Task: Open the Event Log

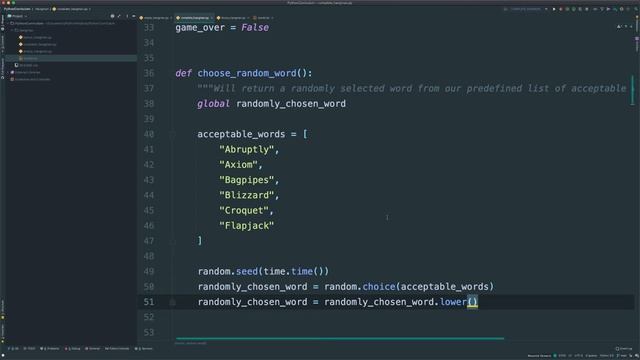Action: coord(623,349)
